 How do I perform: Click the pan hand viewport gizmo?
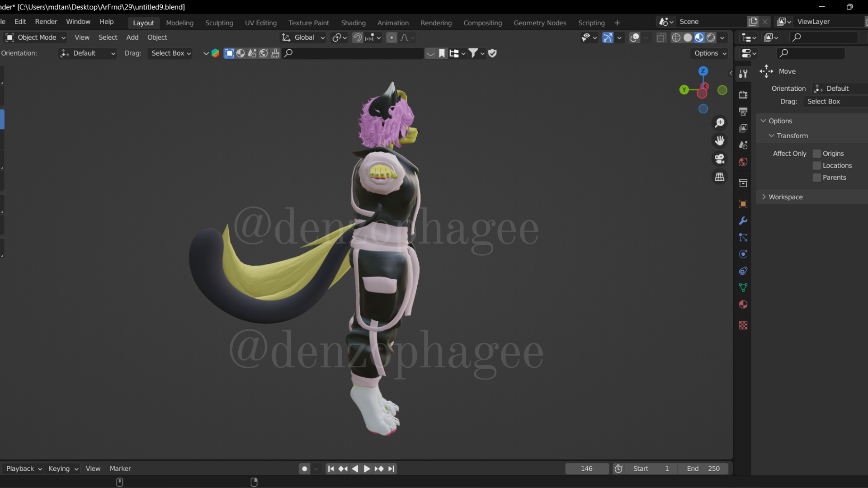coord(719,141)
